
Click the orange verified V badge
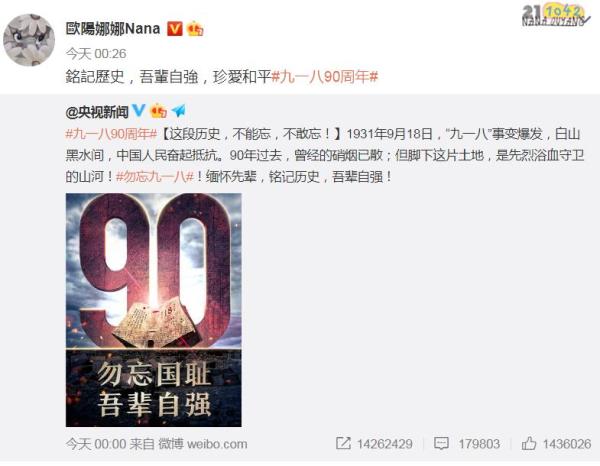point(174,29)
